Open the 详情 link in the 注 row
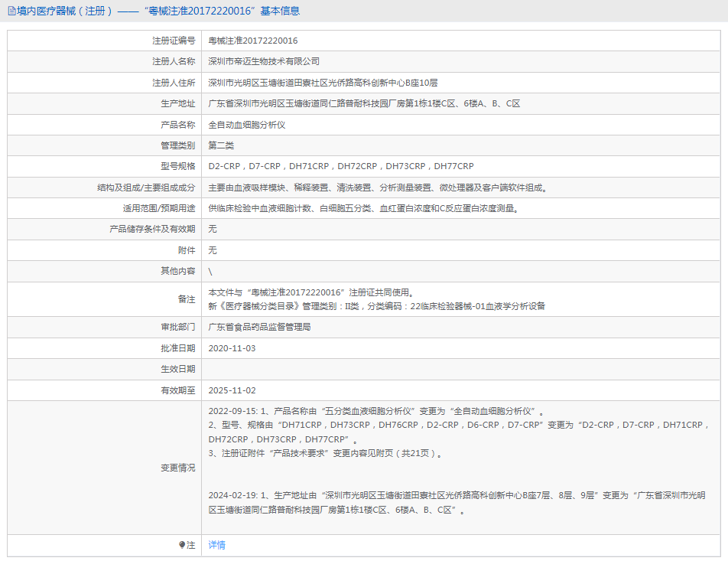 [x=216, y=545]
